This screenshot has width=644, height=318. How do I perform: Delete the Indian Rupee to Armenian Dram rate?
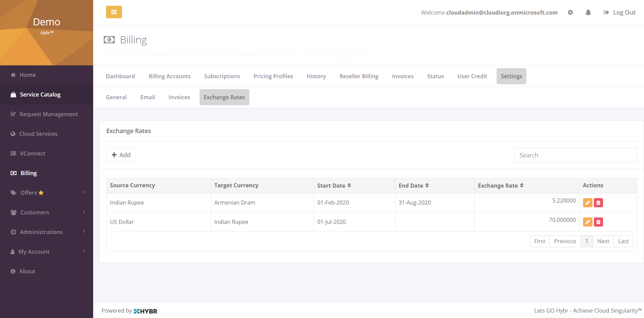pyautogui.click(x=598, y=203)
